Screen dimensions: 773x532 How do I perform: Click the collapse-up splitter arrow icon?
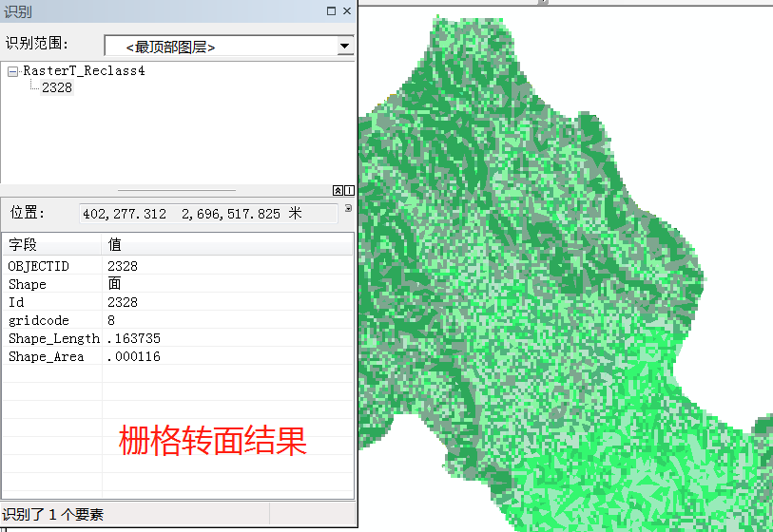coord(338,190)
